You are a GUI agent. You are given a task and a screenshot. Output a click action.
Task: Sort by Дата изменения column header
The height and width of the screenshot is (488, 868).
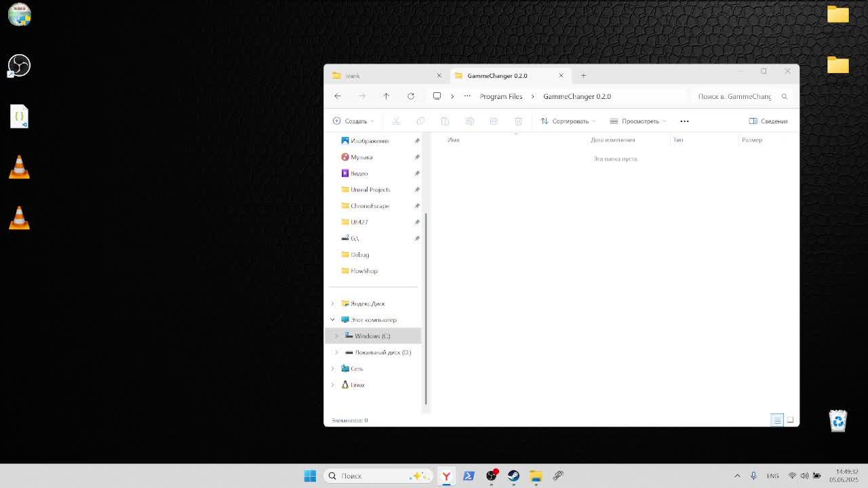[x=612, y=140]
